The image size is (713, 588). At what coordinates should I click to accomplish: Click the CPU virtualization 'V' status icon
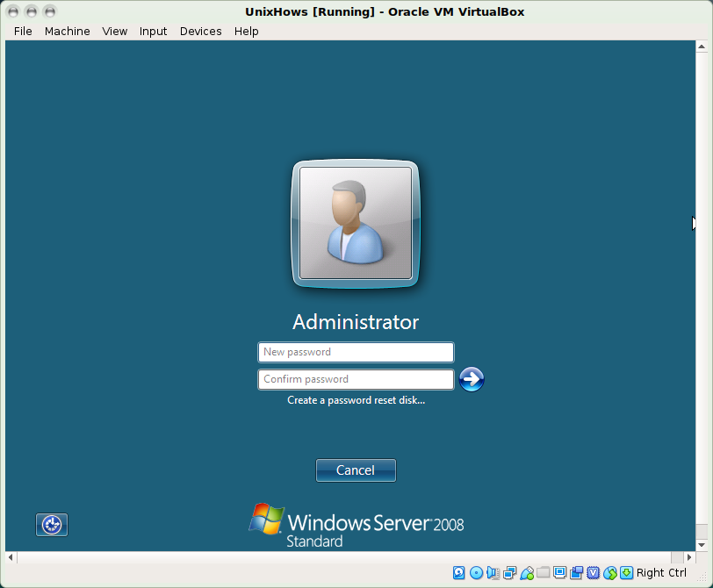point(593,572)
